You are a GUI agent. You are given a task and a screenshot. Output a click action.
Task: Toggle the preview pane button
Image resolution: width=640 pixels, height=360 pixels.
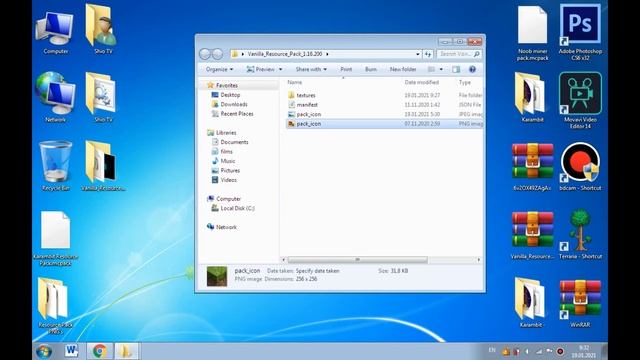pos(456,69)
